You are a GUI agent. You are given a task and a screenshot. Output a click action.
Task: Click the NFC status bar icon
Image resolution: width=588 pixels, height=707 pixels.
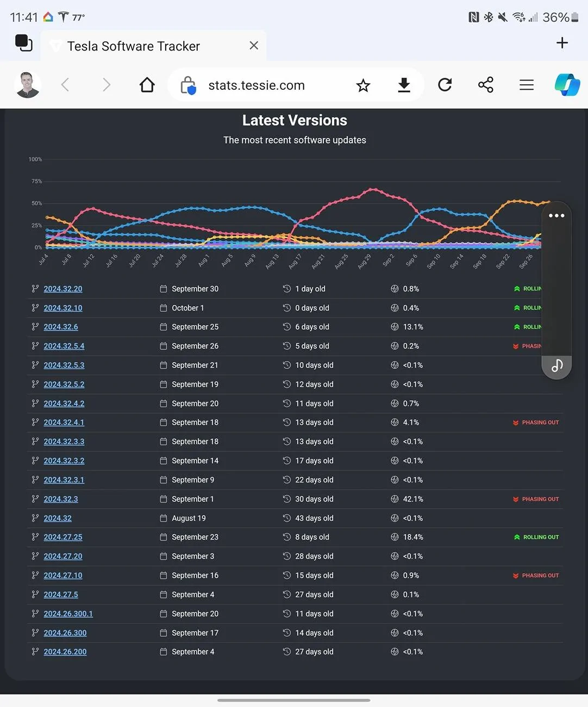click(x=474, y=17)
